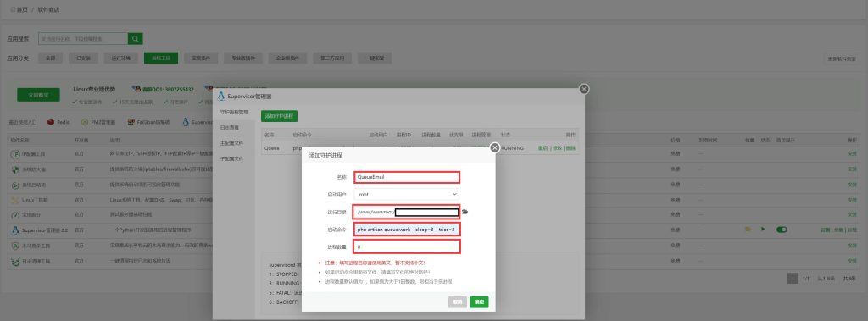Image resolution: width=868 pixels, height=321 pixels.
Task: Expand the root startup user dropdown
Action: [407, 194]
